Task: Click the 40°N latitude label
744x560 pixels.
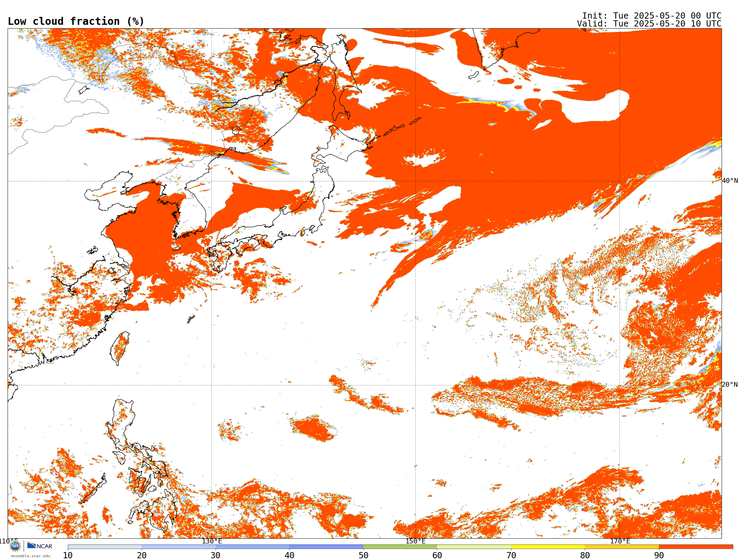Action: coord(730,180)
